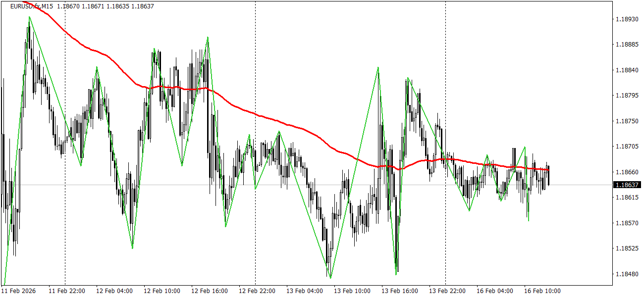
Task: Select the highlighted 1.18637 current price tag on price axis
Action: 627,185
